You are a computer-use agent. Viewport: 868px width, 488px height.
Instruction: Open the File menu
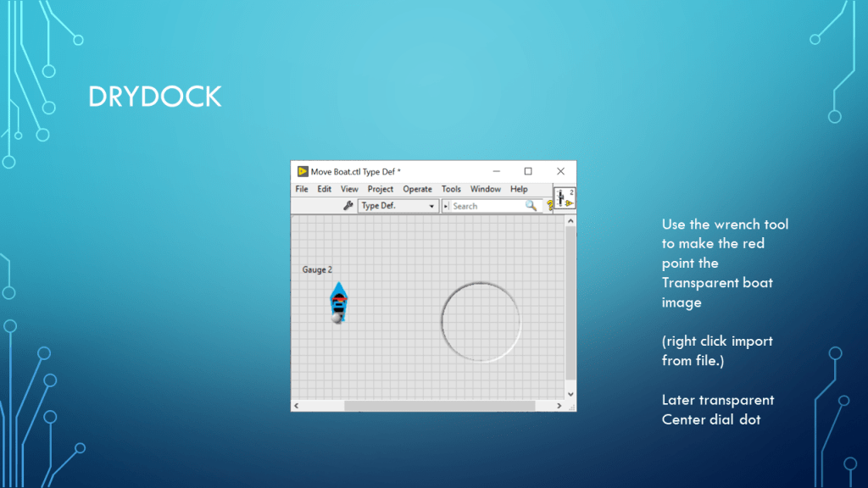(302, 189)
